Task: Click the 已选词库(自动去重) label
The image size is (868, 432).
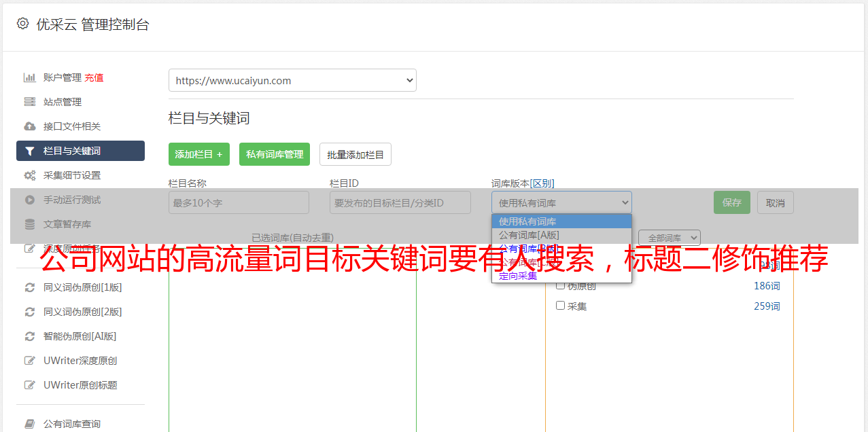Action: pos(292,238)
